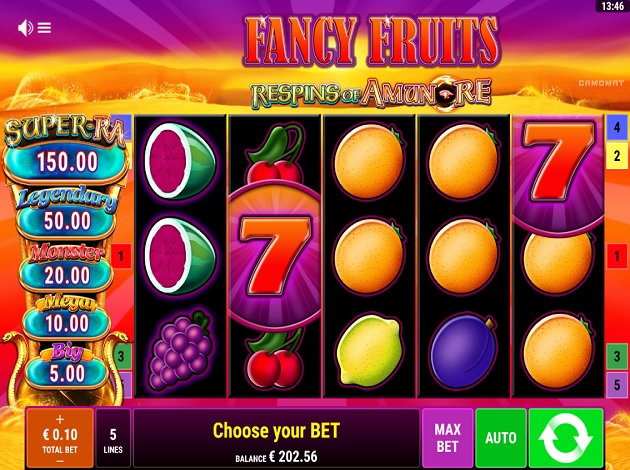Viewport: 630px width, 470px height.
Task: Click the large 7 symbol in reel two
Action: click(274, 256)
